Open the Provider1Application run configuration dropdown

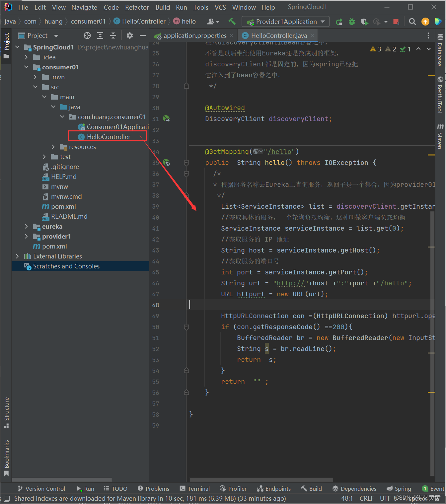pyautogui.click(x=286, y=22)
